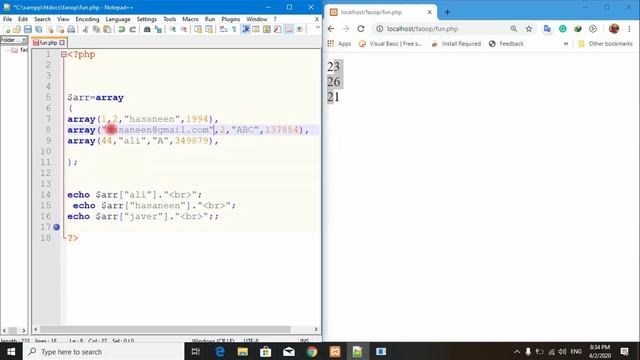The image size is (640, 360).
Task: Open the Language menu in Notepad++
Action: [x=118, y=19]
